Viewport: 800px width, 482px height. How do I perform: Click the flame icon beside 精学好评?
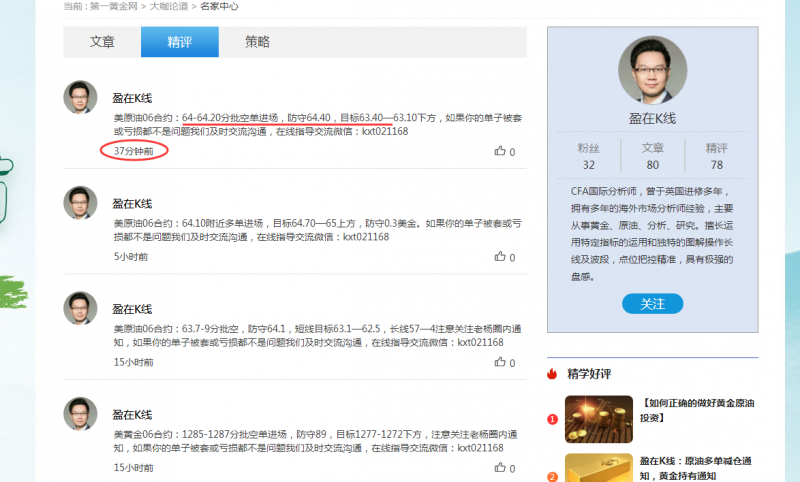coord(552,374)
